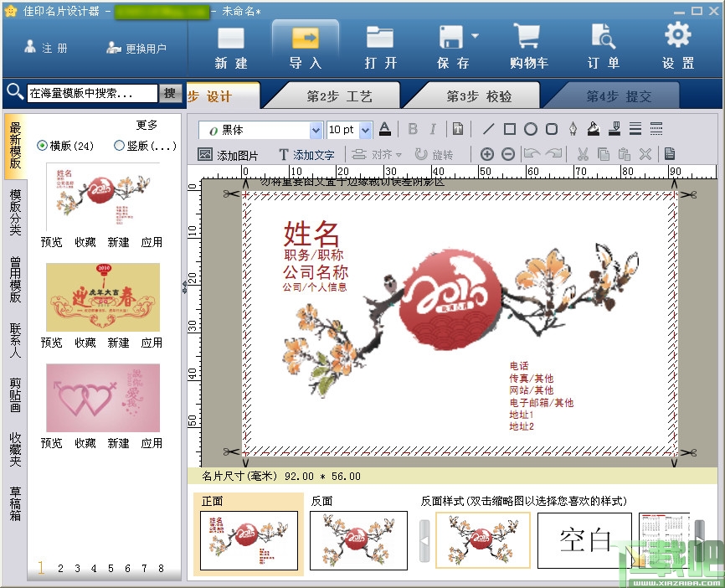Click the line thickness icon
725x588 pixels.
coord(635,129)
